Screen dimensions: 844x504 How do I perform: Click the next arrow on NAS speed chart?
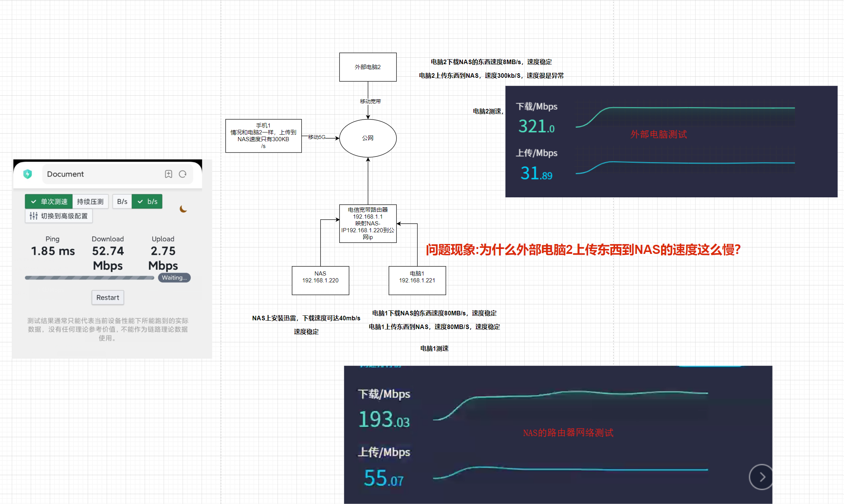761,477
